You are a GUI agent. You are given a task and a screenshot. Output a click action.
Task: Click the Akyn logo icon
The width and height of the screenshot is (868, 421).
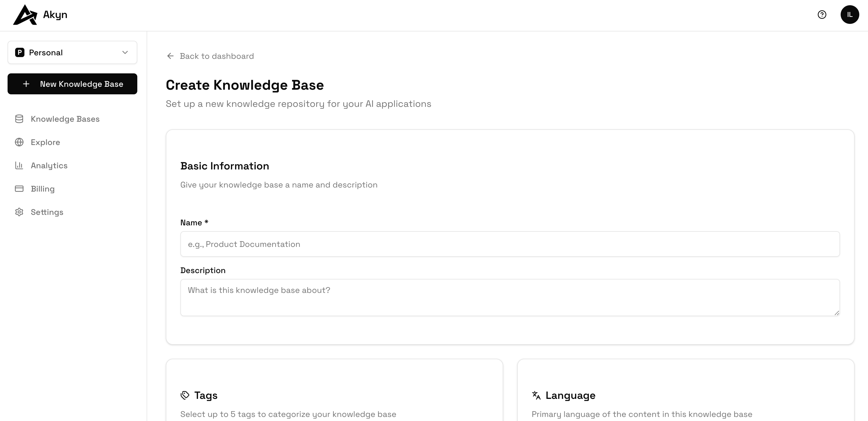click(x=25, y=15)
